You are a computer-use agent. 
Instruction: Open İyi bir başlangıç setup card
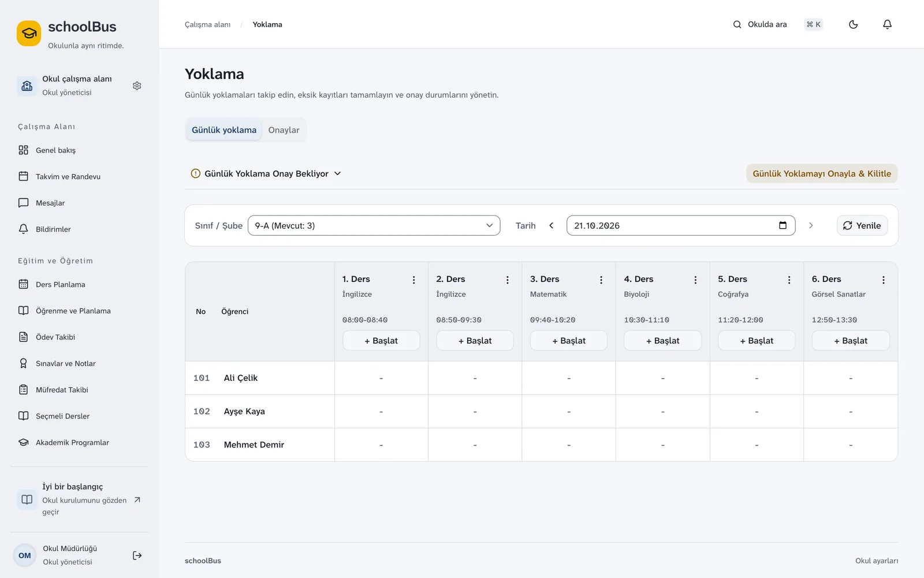pos(79,499)
